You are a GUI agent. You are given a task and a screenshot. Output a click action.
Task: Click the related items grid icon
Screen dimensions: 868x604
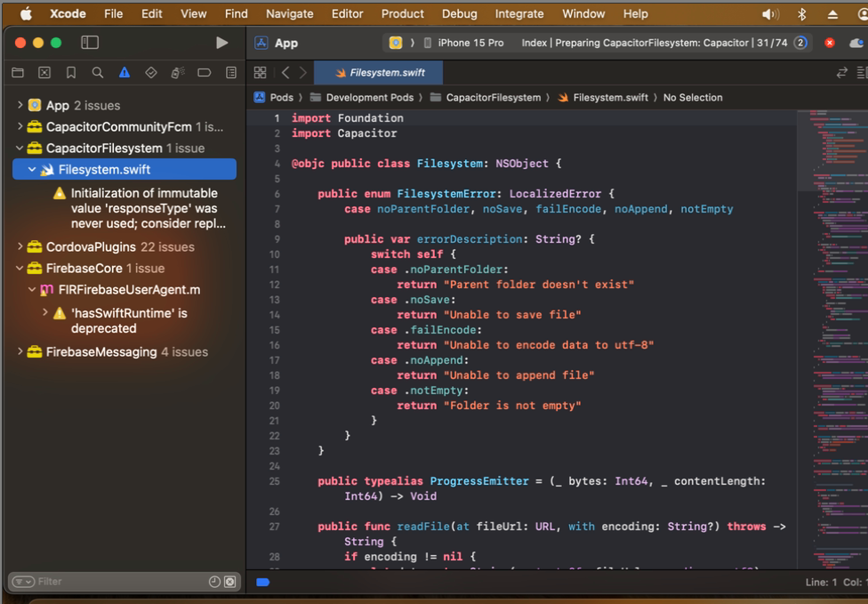(x=261, y=73)
